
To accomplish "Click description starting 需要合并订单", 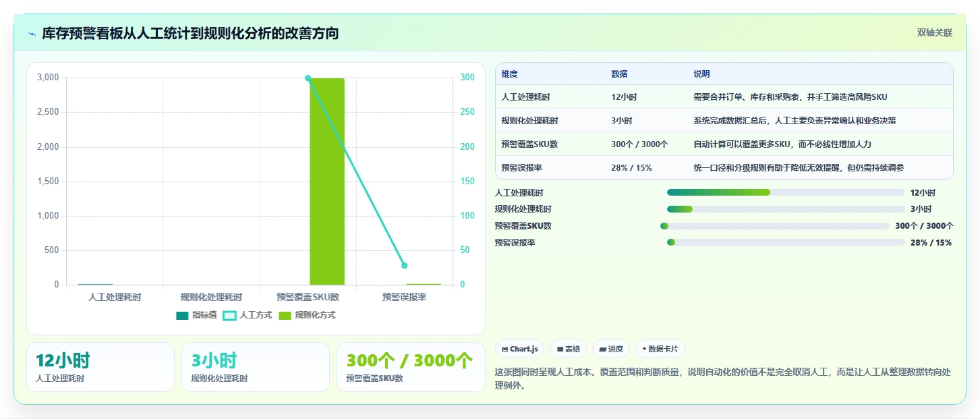I will tap(790, 97).
